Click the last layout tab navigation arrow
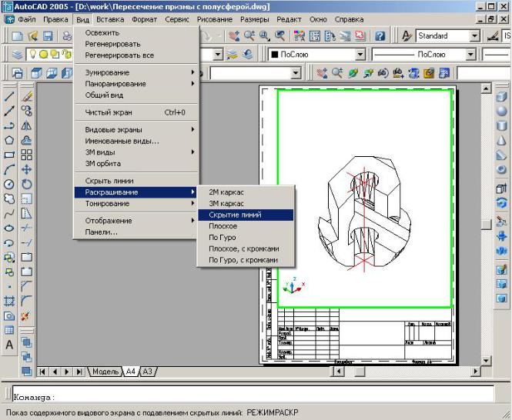The image size is (512, 420). (x=79, y=372)
